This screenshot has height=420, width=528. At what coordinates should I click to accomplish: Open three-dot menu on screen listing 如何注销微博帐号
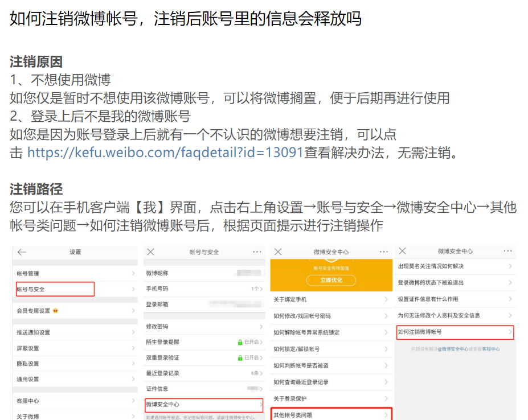[x=508, y=251]
